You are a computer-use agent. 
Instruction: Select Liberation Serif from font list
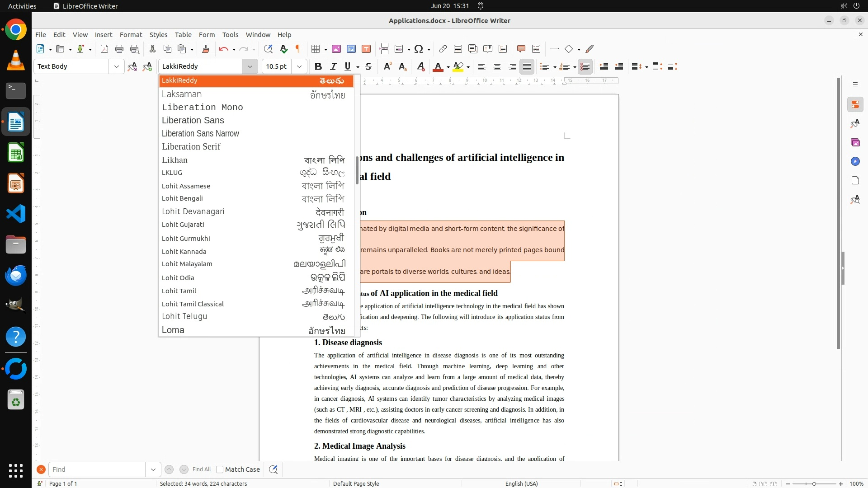tap(191, 147)
